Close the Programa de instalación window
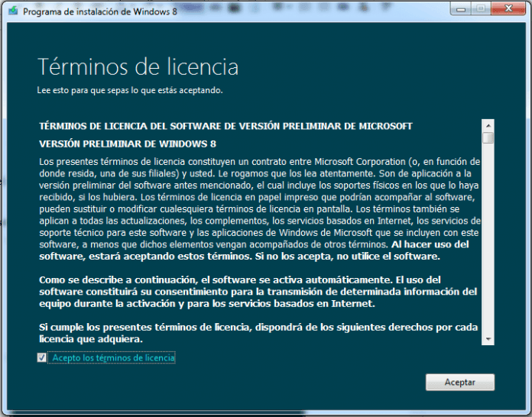The height and width of the screenshot is (417, 532). pyautogui.click(x=508, y=9)
